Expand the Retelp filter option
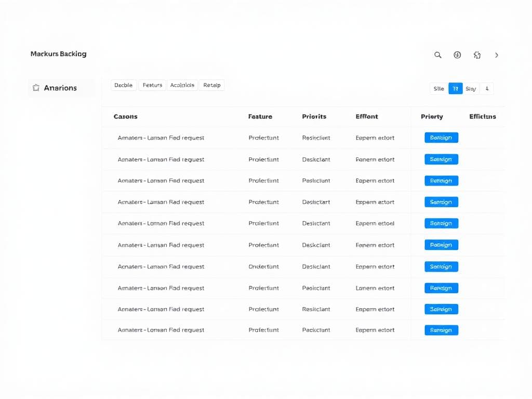Image resolution: width=532 pixels, height=399 pixels. pos(212,85)
